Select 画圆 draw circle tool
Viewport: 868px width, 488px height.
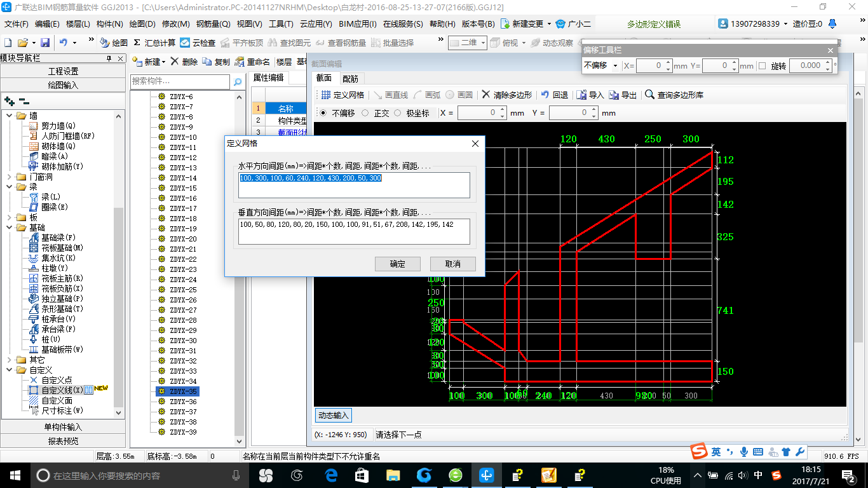click(459, 95)
